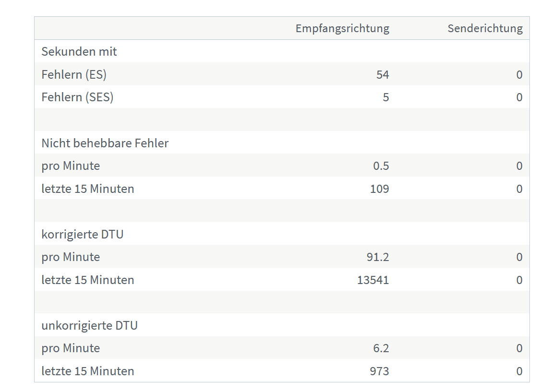Select the 91.2 corrected DTU value

(x=377, y=257)
